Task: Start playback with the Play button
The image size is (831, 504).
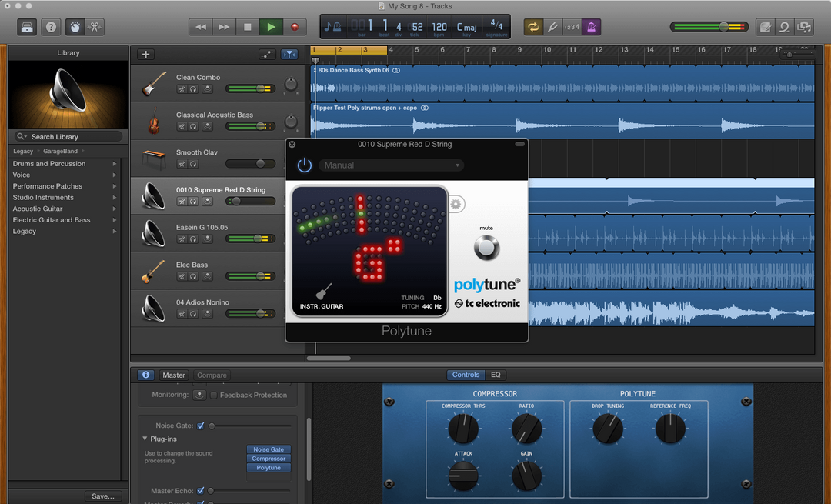Action: coord(271,27)
